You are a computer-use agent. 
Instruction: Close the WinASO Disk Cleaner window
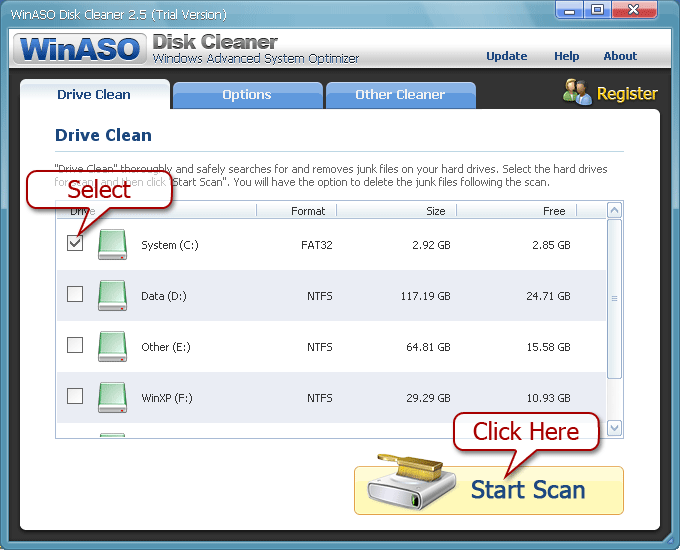click(634, 10)
